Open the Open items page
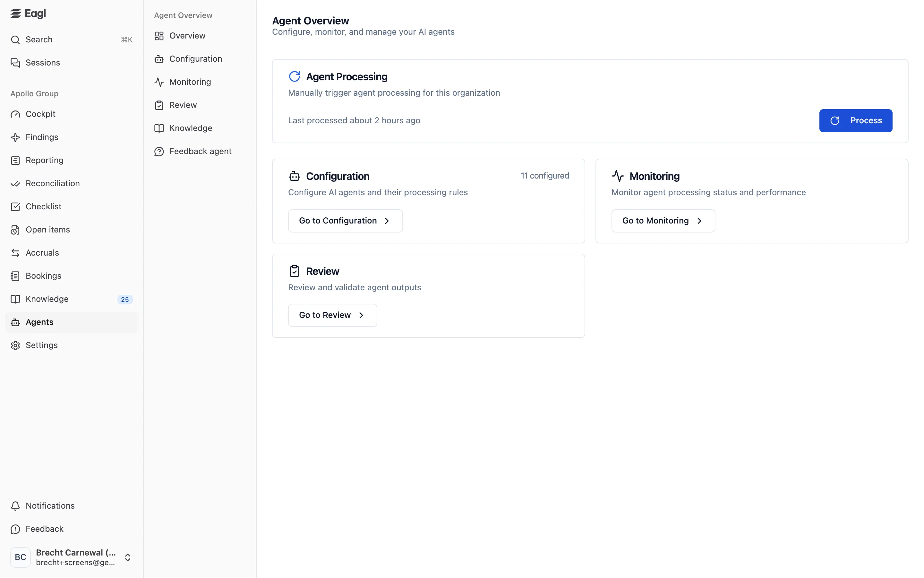 [x=72, y=230]
